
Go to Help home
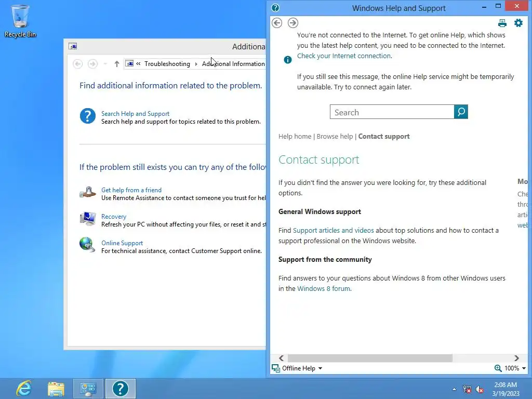(x=295, y=137)
